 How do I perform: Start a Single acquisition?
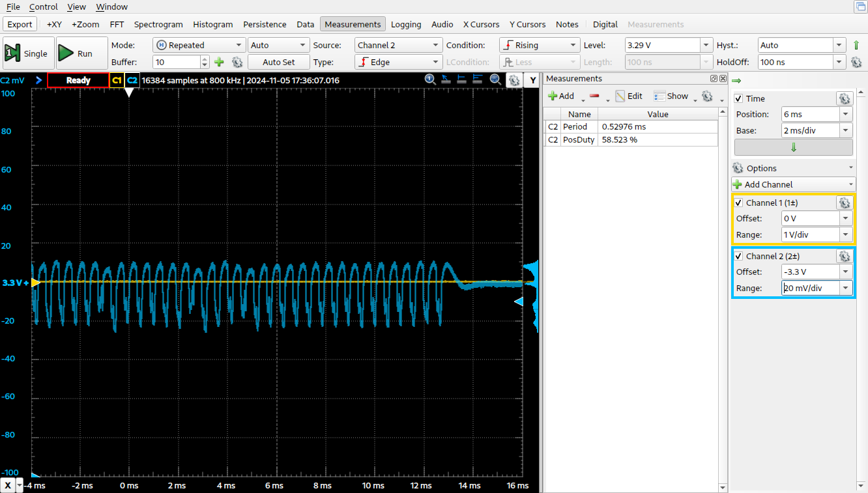(27, 53)
